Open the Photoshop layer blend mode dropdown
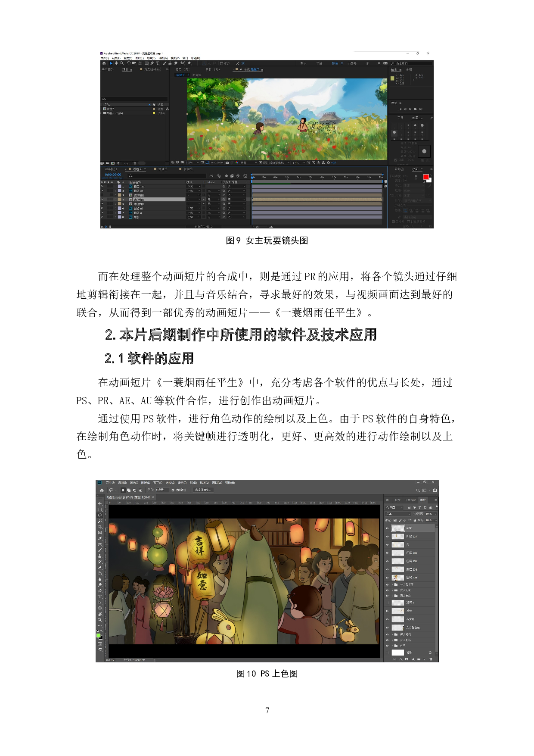Screen dimensions: 534x756 pos(397,514)
